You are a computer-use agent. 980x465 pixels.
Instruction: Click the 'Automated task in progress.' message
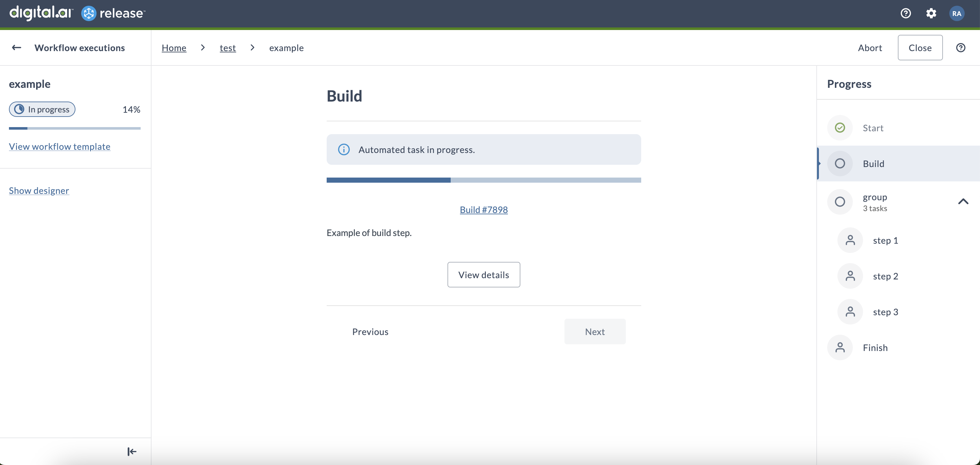pos(416,149)
